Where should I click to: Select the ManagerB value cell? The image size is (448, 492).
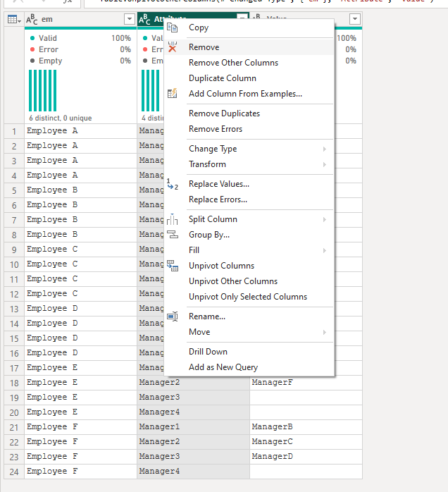[x=306, y=427]
